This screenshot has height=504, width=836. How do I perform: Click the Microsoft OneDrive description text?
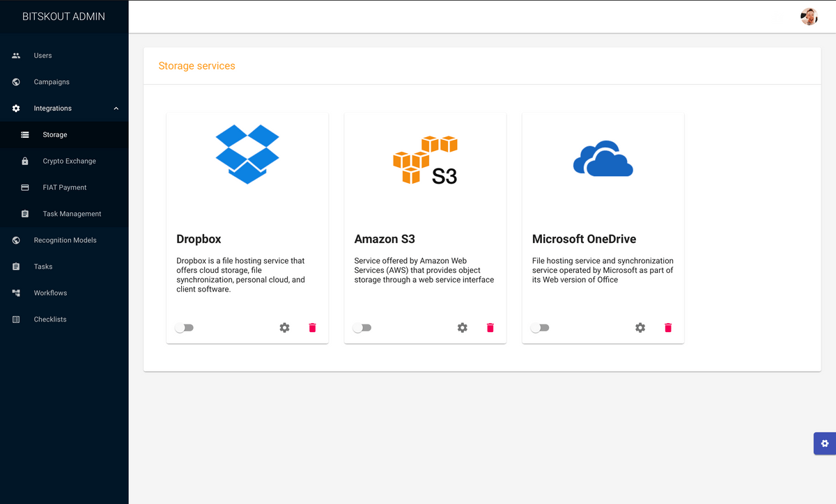[603, 270]
